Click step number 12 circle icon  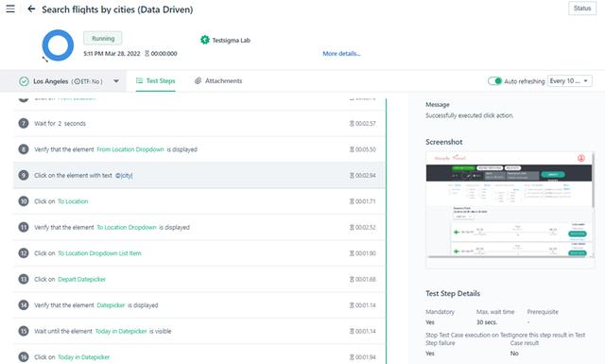click(24, 253)
